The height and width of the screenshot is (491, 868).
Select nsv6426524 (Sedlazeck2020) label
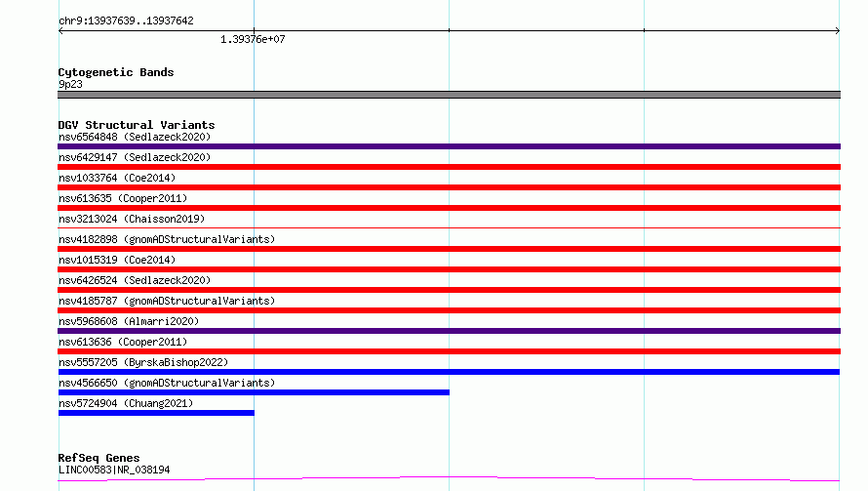coord(135,280)
